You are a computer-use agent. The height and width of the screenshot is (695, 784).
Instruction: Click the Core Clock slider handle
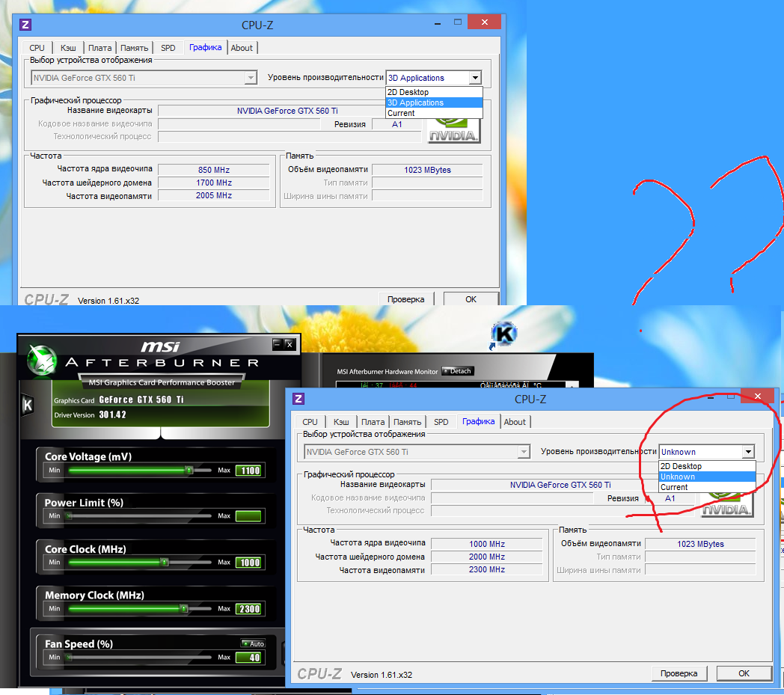(x=164, y=562)
